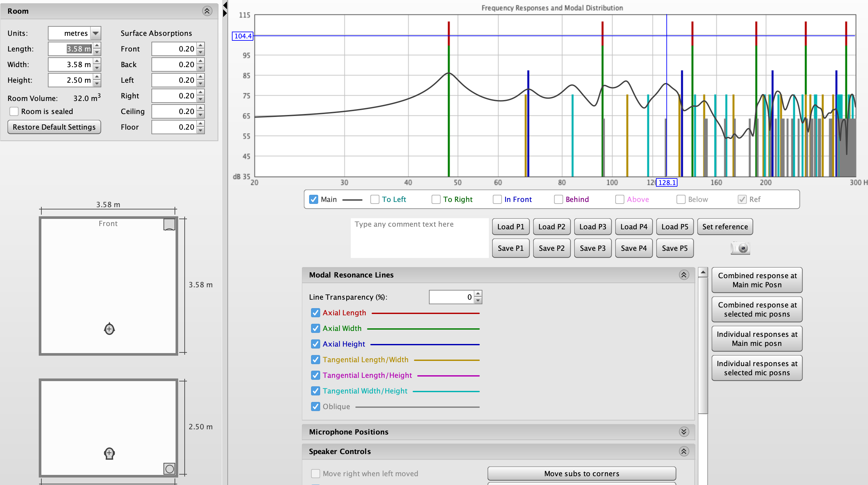The height and width of the screenshot is (485, 868).
Task: Click Load P3 button
Action: coord(593,226)
